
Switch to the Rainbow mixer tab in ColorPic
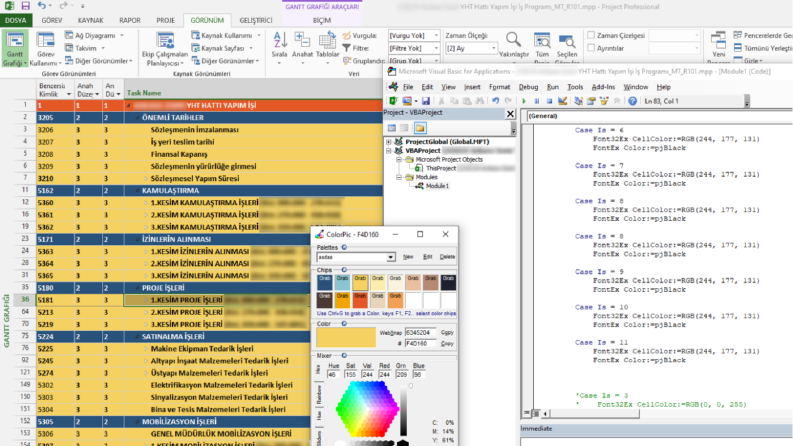[x=319, y=394]
